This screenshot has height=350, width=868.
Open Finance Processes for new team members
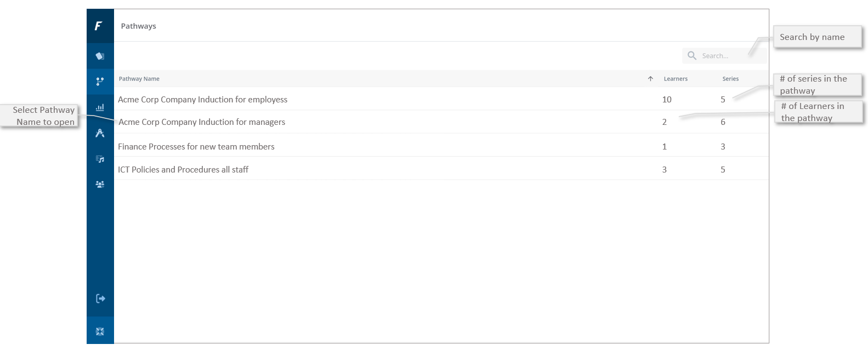pyautogui.click(x=196, y=147)
